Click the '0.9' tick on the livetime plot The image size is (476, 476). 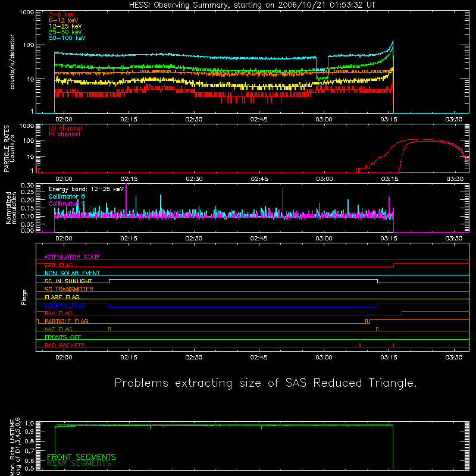(x=29, y=431)
